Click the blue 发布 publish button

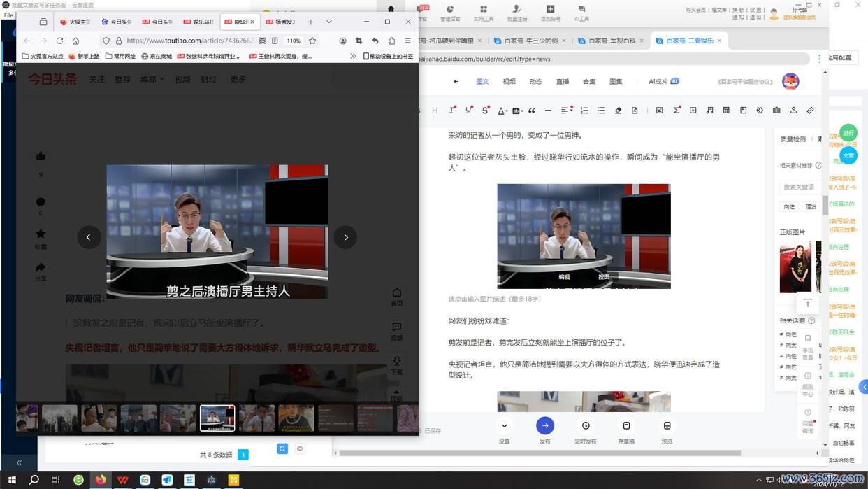click(545, 425)
